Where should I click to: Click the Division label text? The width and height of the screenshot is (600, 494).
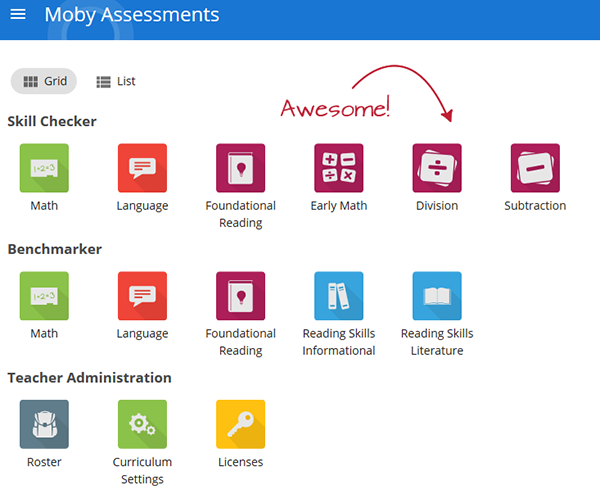437,206
